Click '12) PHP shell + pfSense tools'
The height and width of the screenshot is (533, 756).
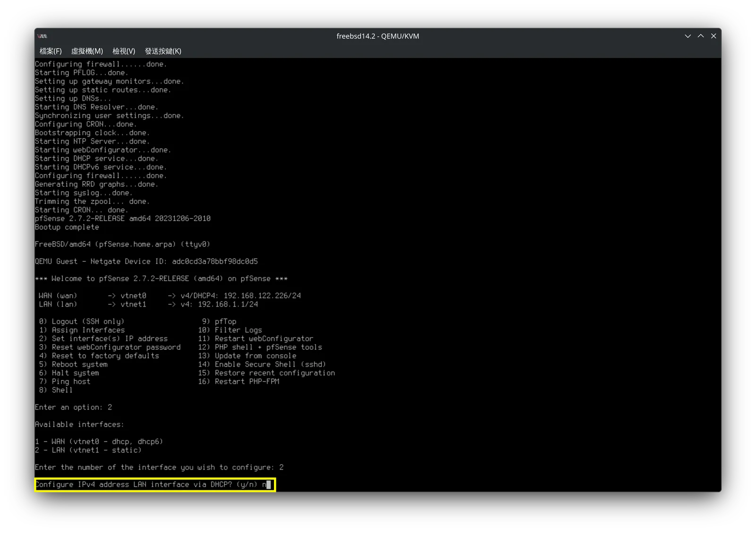[260, 347]
